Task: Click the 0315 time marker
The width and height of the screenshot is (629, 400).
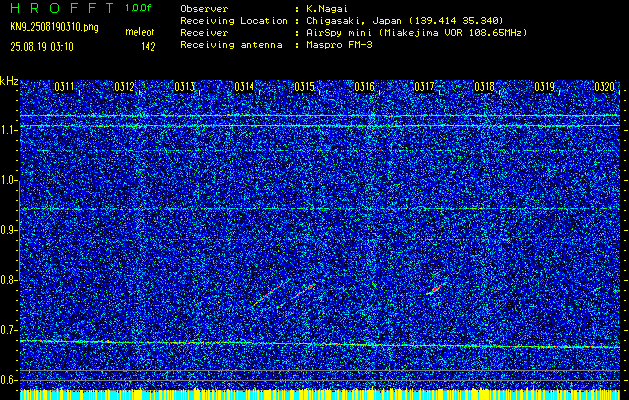Action: [304, 87]
